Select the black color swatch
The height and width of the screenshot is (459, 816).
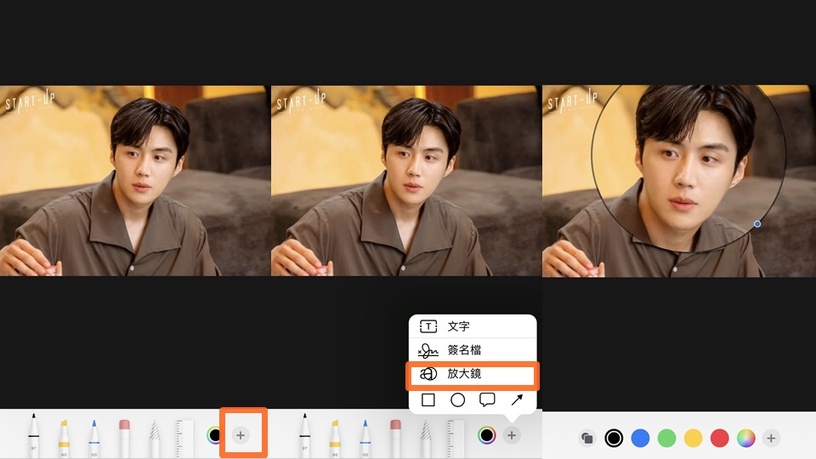(x=614, y=438)
